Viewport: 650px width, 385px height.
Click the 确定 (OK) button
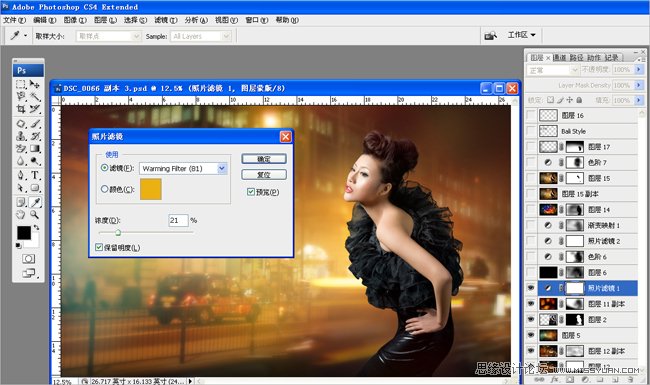tap(264, 159)
